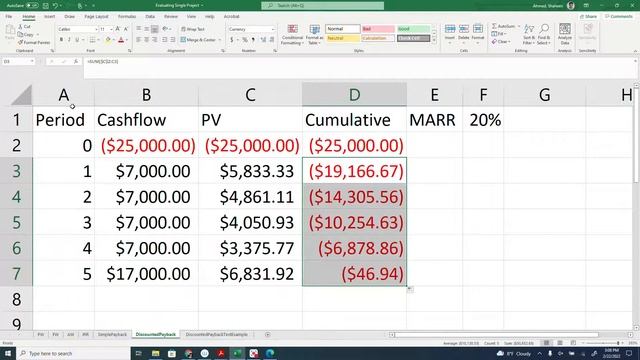Viewport: 640px width, 360px height.
Task: Toggle Top Align in Alignment group
Action: point(139,29)
